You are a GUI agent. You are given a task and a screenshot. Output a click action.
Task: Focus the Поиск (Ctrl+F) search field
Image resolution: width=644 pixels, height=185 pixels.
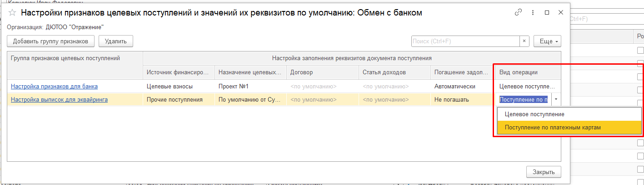[x=465, y=41]
